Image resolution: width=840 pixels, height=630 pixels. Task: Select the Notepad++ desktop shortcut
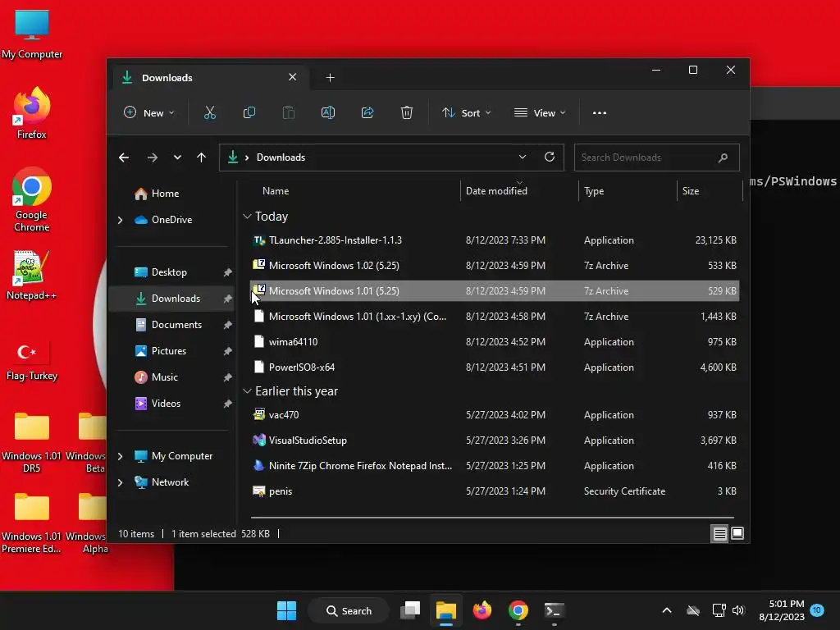tap(31, 276)
